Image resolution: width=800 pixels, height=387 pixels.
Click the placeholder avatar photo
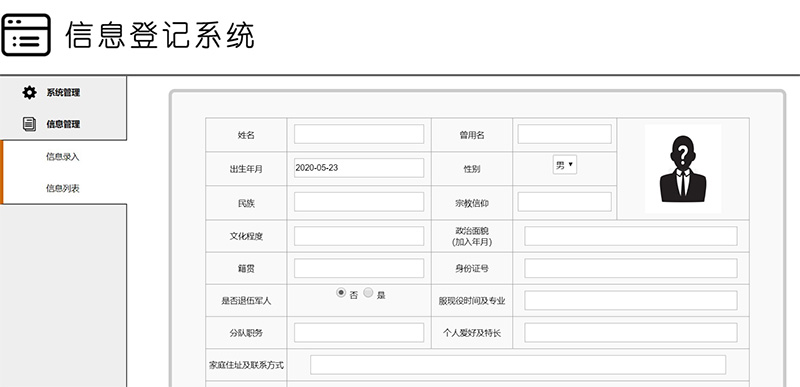pos(683,169)
